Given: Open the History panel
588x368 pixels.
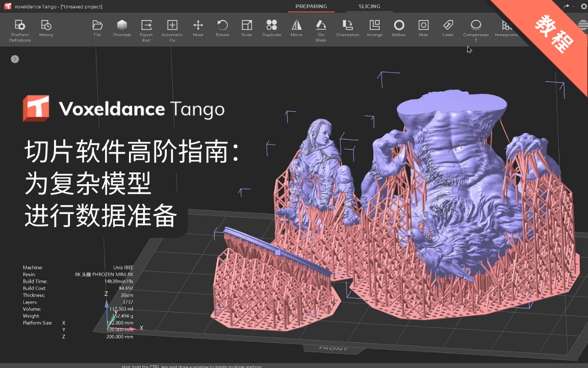Looking at the screenshot, I should coord(46,29).
